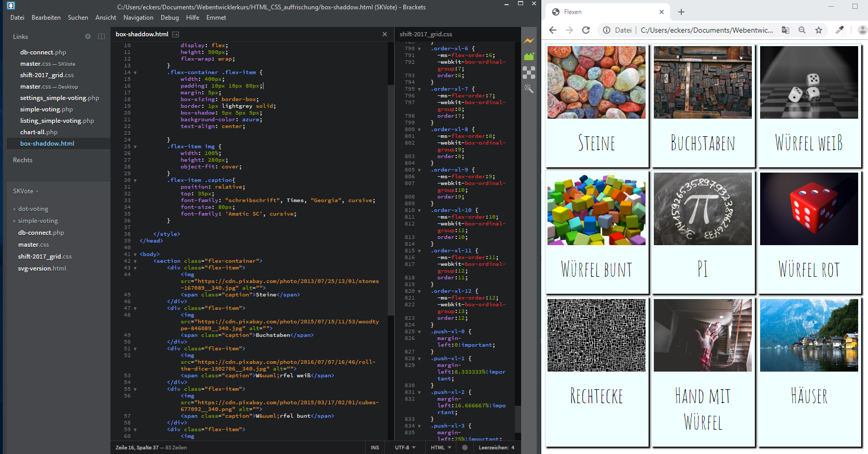Click the checkerboard icon in Brackets toolbar

point(528,73)
